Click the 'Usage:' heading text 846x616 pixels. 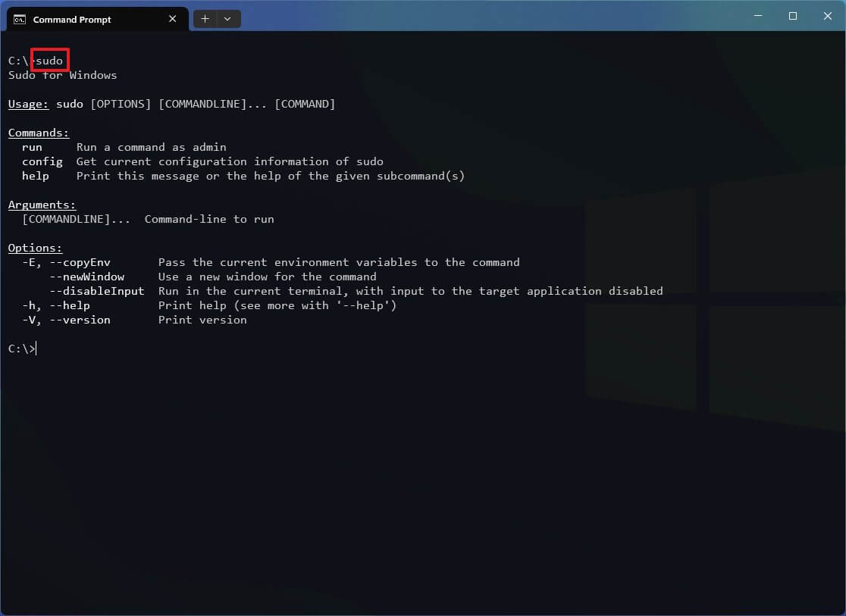tap(28, 104)
